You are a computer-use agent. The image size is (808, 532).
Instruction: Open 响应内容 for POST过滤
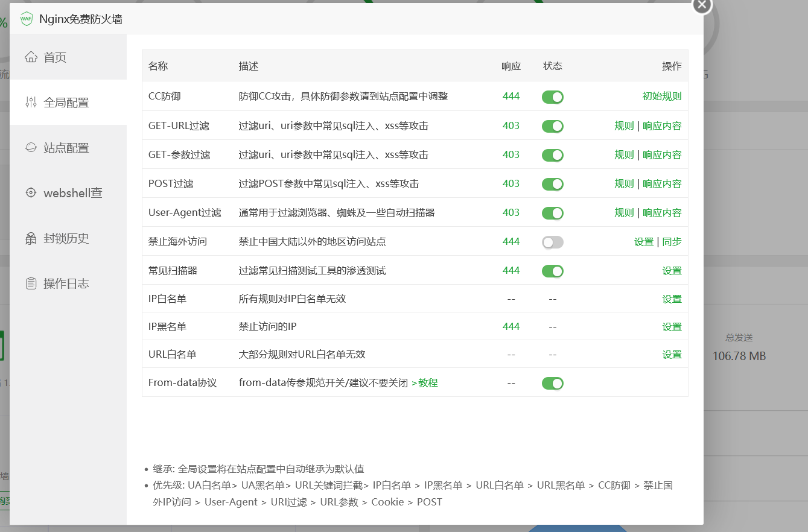point(662,183)
